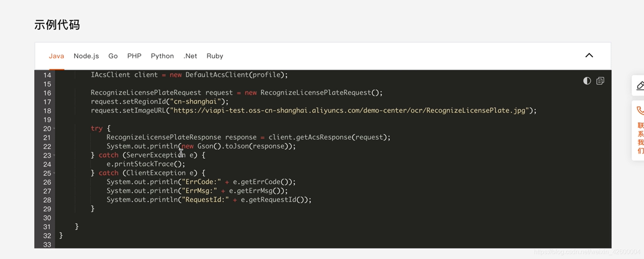644x259 pixels.
Task: Switch to the PHP tab
Action: click(x=134, y=56)
